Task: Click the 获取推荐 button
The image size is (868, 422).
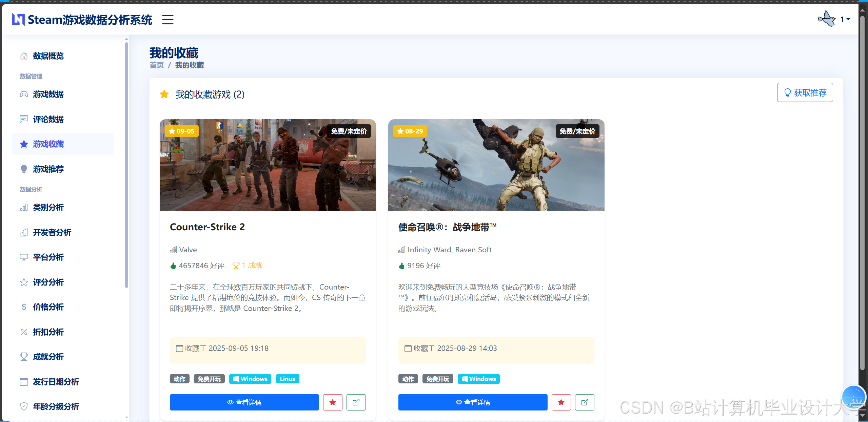Action: point(805,92)
